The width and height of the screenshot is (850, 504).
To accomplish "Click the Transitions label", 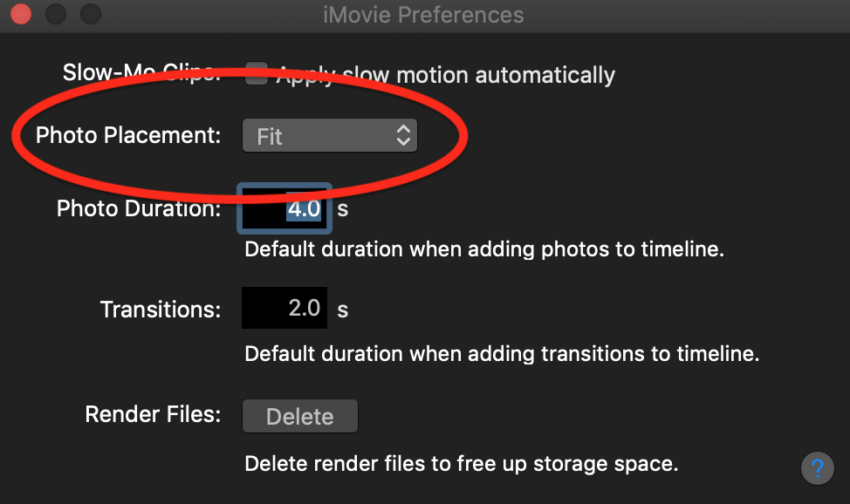I will 161,309.
